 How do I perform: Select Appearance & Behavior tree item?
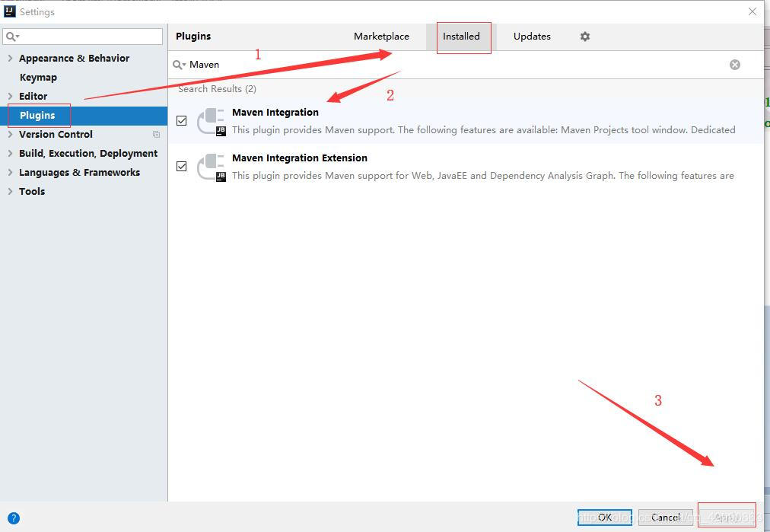click(x=74, y=58)
